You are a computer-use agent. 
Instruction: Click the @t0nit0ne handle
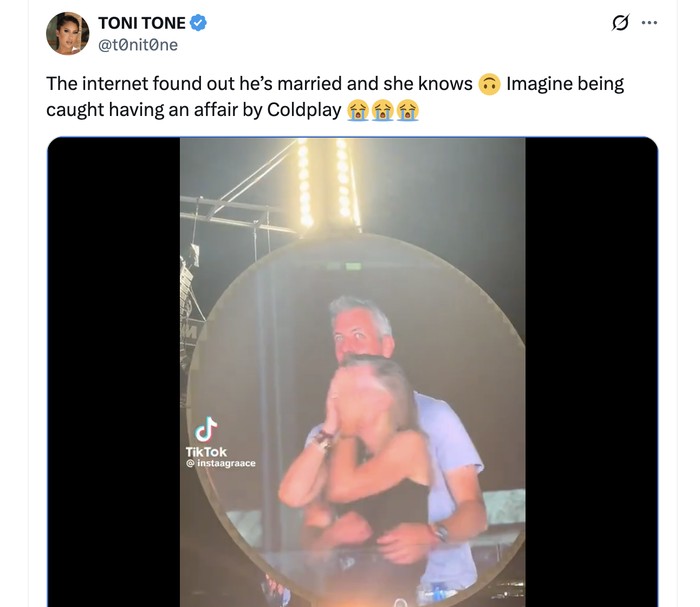[138, 45]
